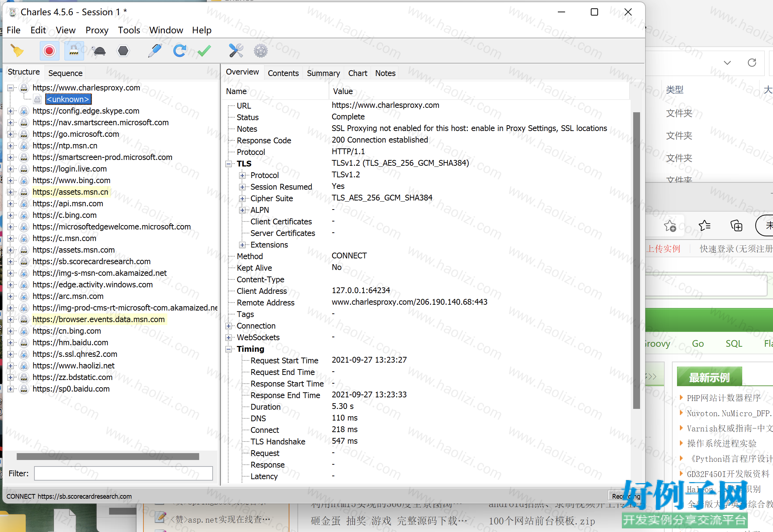The image size is (773, 532).
Task: Select https://www.haolizi.net host
Action: 74,366
